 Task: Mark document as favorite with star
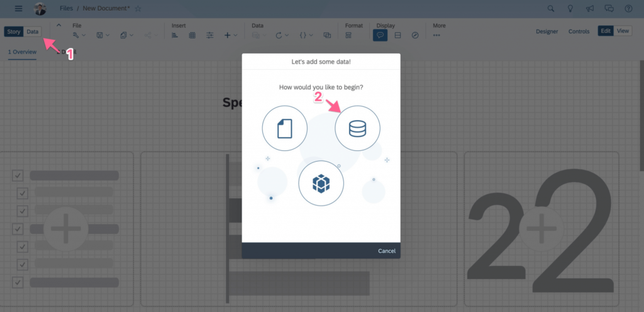pos(138,9)
